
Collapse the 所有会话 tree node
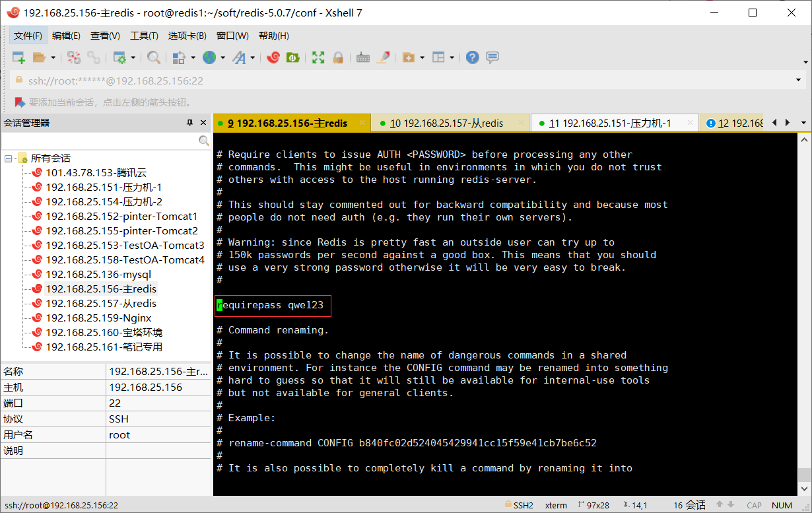coord(8,158)
